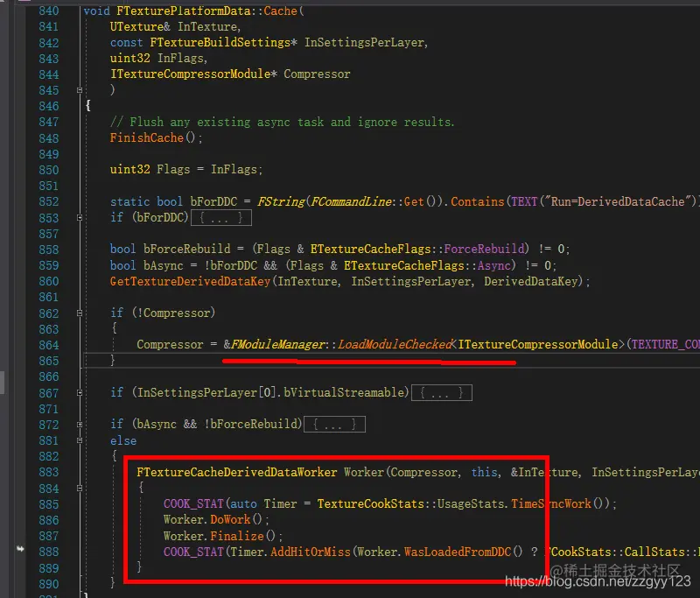Click ETextureCacheFlags::Async on line 859
The image size is (700, 598).
click(427, 265)
